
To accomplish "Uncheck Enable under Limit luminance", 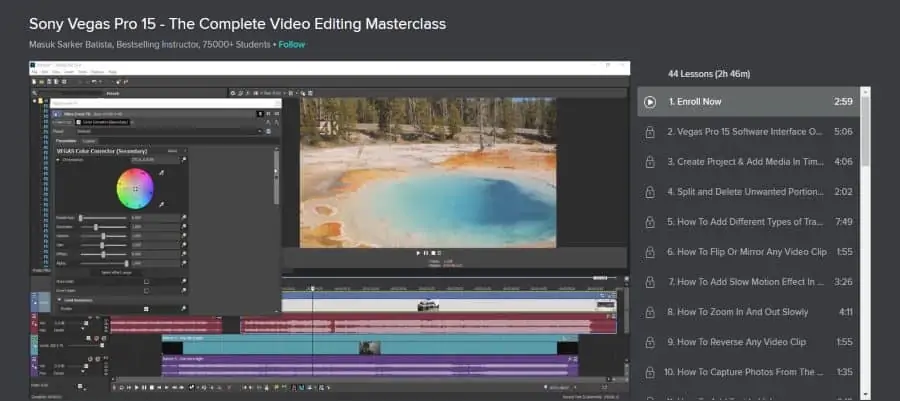I will (x=146, y=309).
